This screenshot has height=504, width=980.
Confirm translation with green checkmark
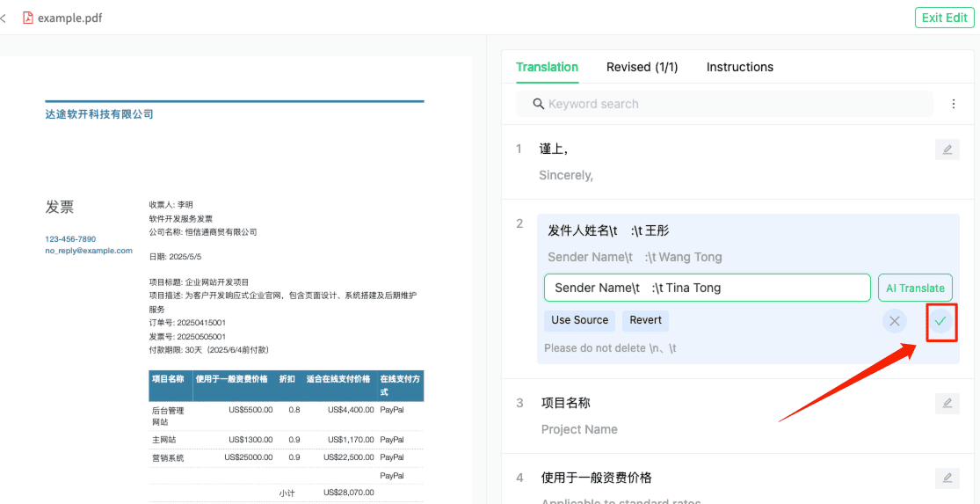(x=940, y=321)
